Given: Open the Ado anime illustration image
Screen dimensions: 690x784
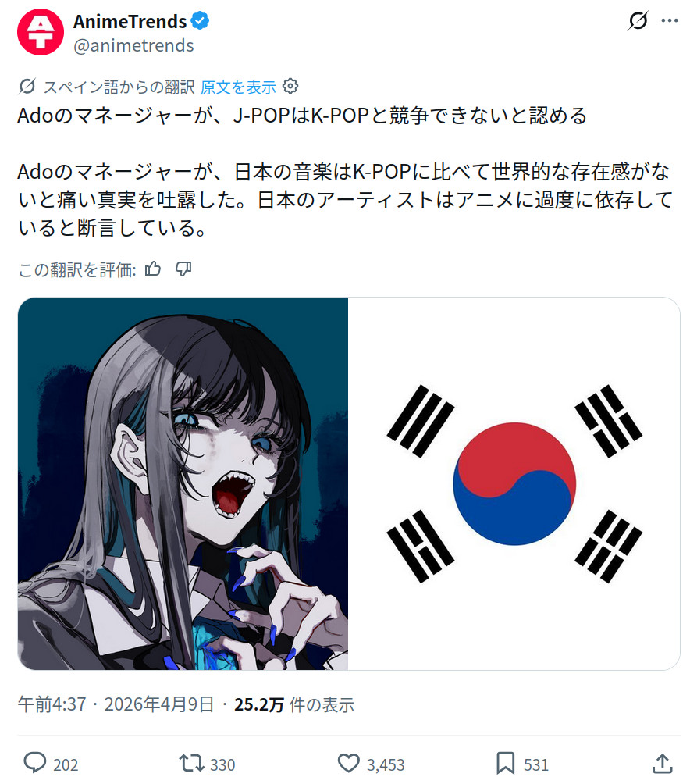Looking at the screenshot, I should [183, 483].
